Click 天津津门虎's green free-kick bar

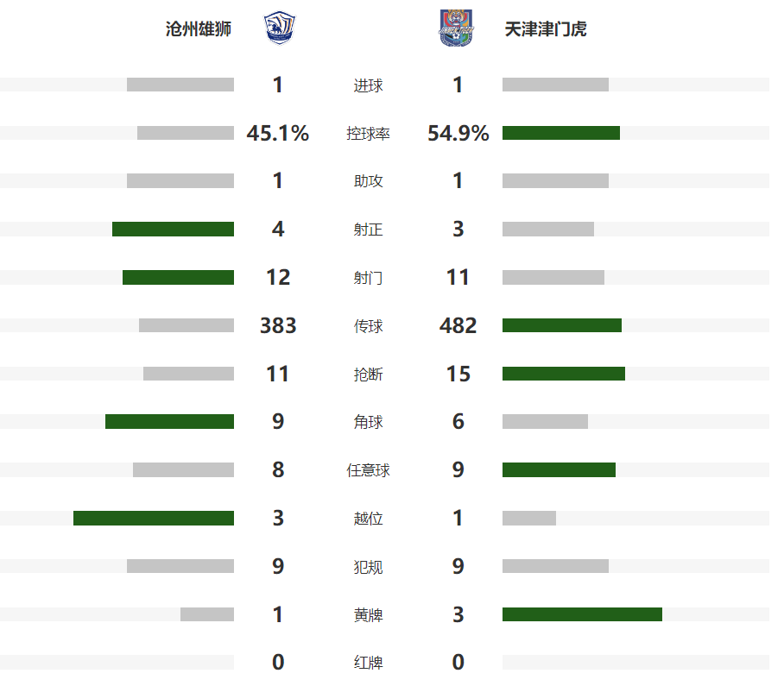coord(559,470)
